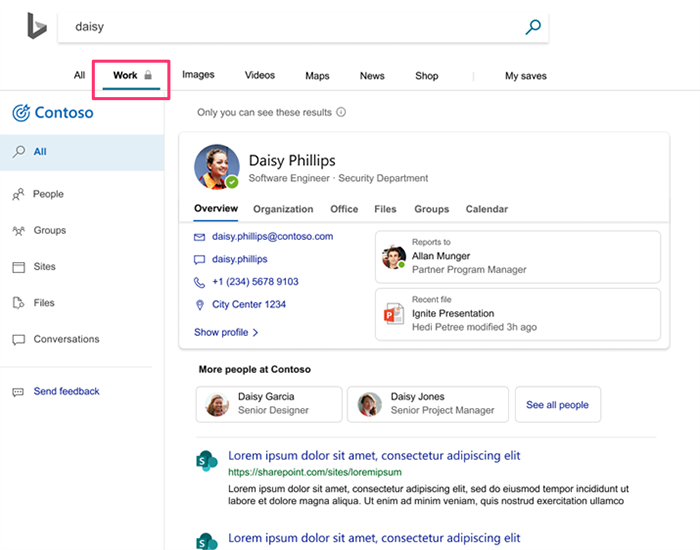The image size is (700, 550).
Task: Open the Shop tab
Action: [x=427, y=76]
